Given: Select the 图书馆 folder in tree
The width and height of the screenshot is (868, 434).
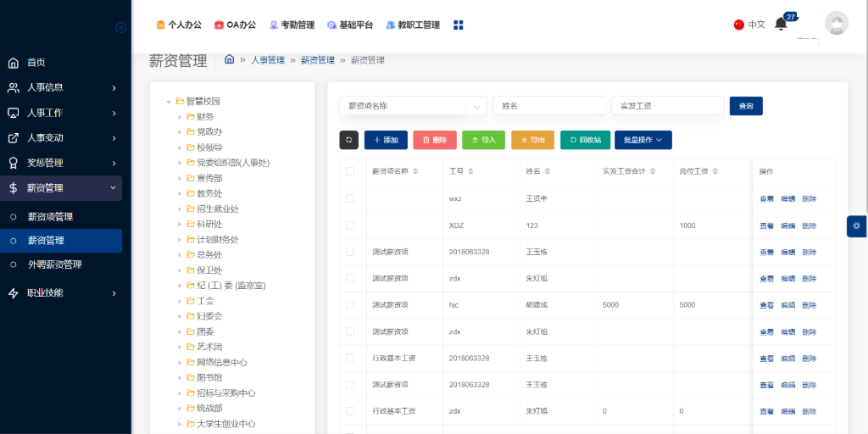Looking at the screenshot, I should (x=209, y=377).
